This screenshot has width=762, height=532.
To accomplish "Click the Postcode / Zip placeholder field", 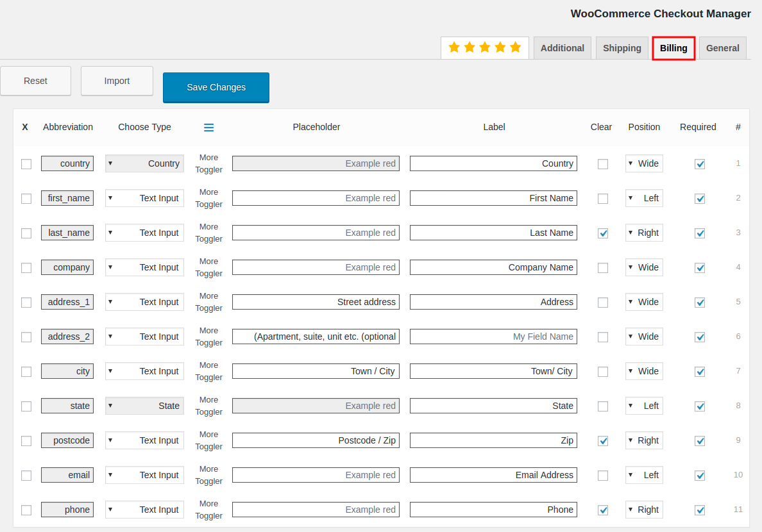I will click(x=316, y=440).
